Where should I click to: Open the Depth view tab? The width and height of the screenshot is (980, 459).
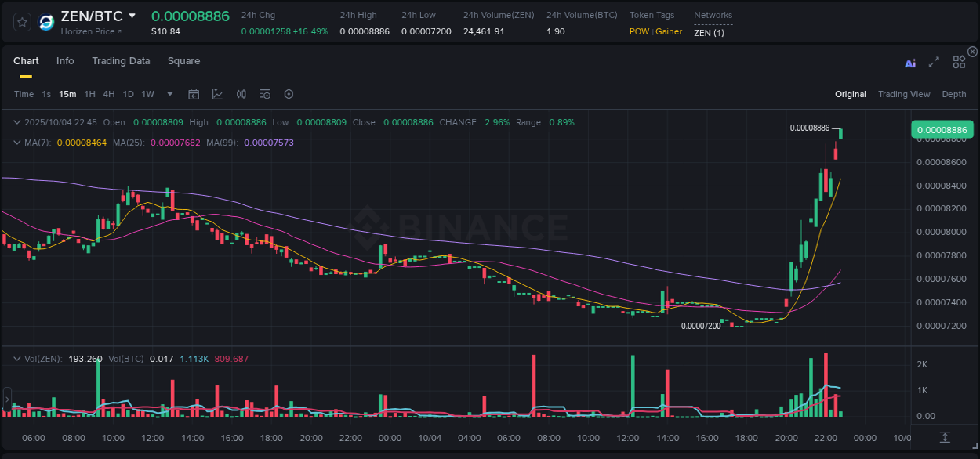click(953, 93)
